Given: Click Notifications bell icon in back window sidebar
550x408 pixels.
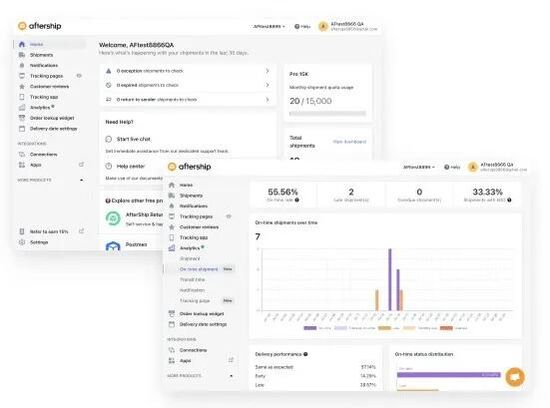Looking at the screenshot, I should pyautogui.click(x=22, y=65).
